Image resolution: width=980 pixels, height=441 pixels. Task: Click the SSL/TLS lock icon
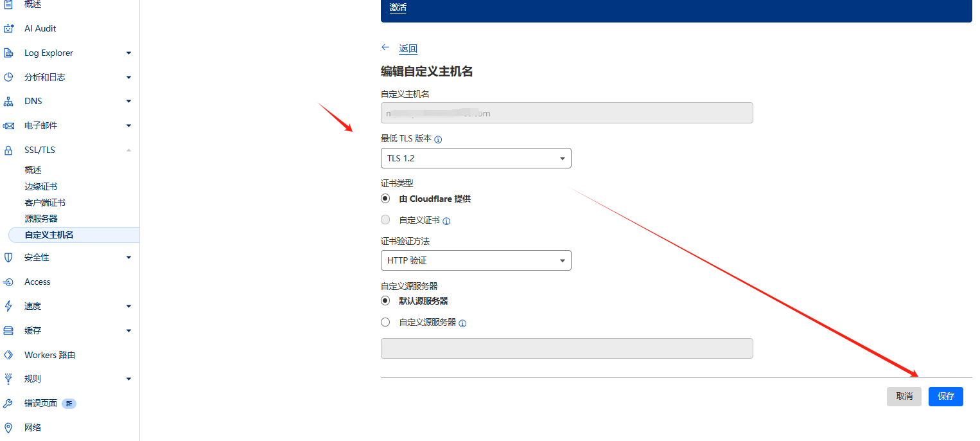pyautogui.click(x=9, y=150)
